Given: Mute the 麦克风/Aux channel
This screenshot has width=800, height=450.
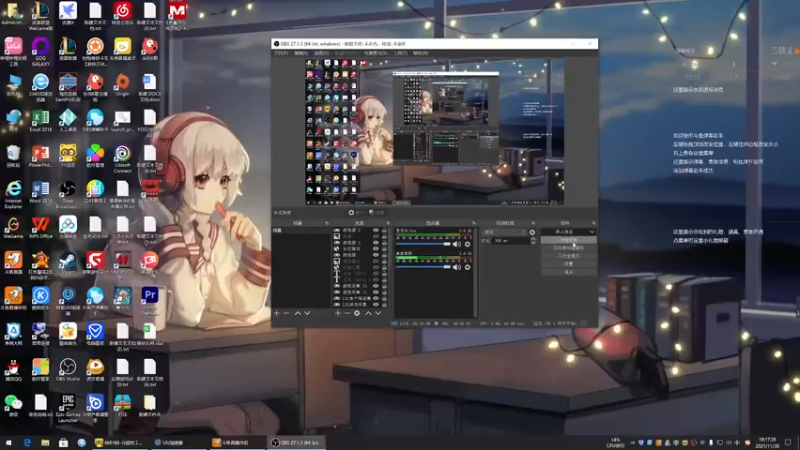Looking at the screenshot, I should point(457,244).
